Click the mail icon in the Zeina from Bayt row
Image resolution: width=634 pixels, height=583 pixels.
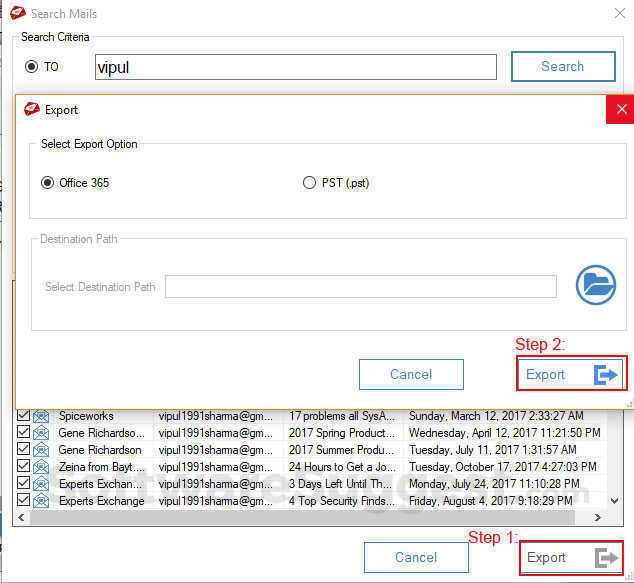point(41,467)
